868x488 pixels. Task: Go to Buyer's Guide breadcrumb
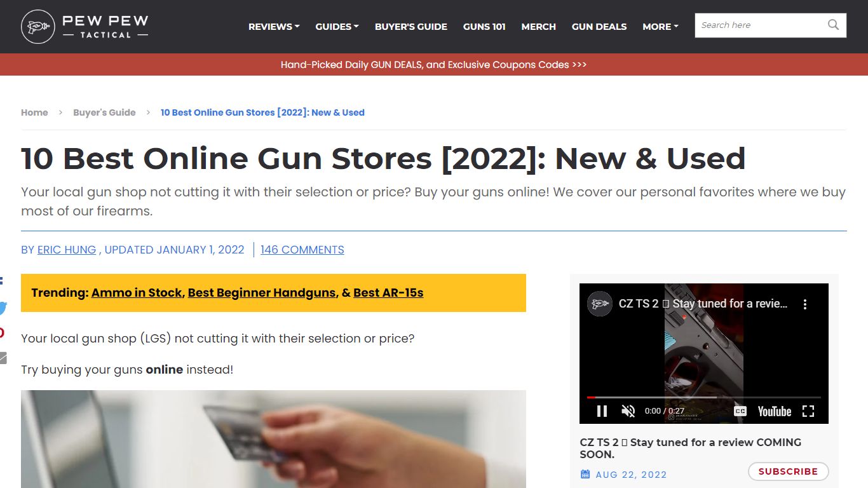(104, 112)
